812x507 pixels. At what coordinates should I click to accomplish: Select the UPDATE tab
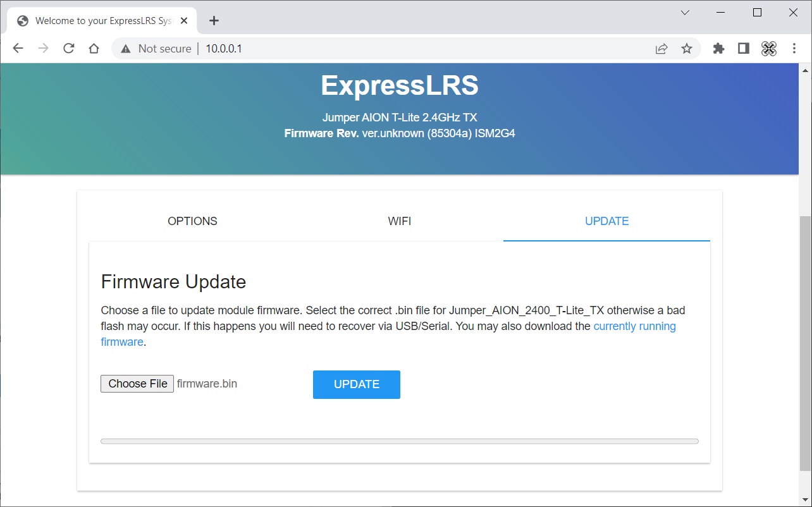[606, 221]
